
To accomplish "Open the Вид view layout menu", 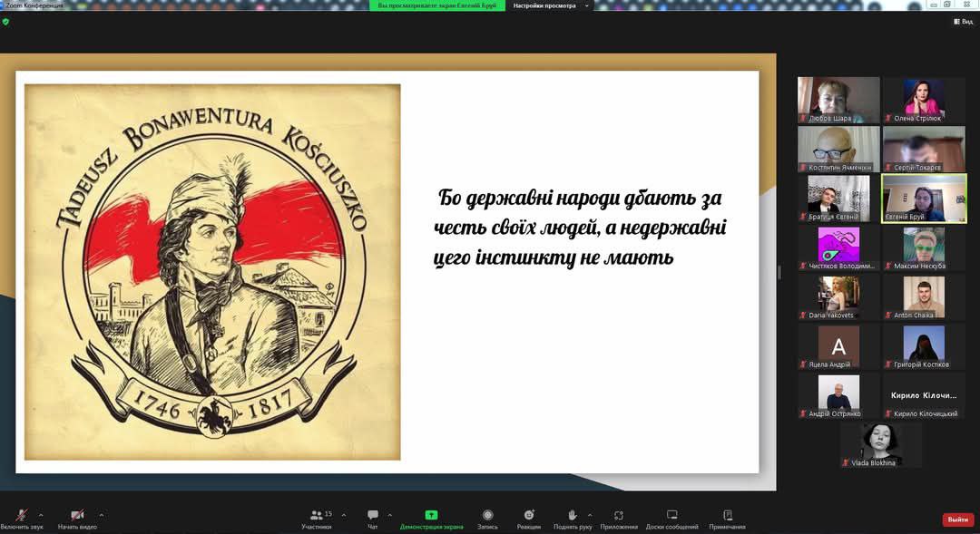I will (x=963, y=21).
